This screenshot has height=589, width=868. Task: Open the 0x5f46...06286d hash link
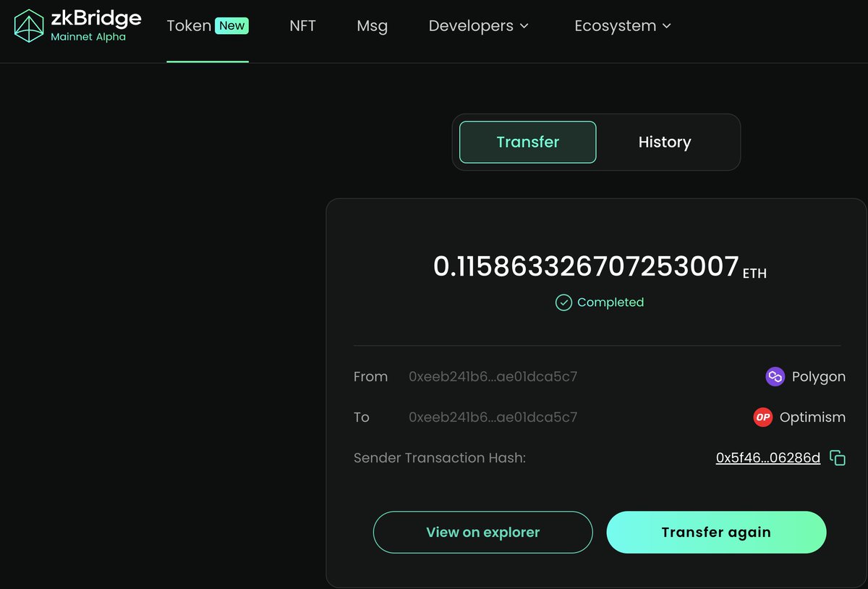768,458
